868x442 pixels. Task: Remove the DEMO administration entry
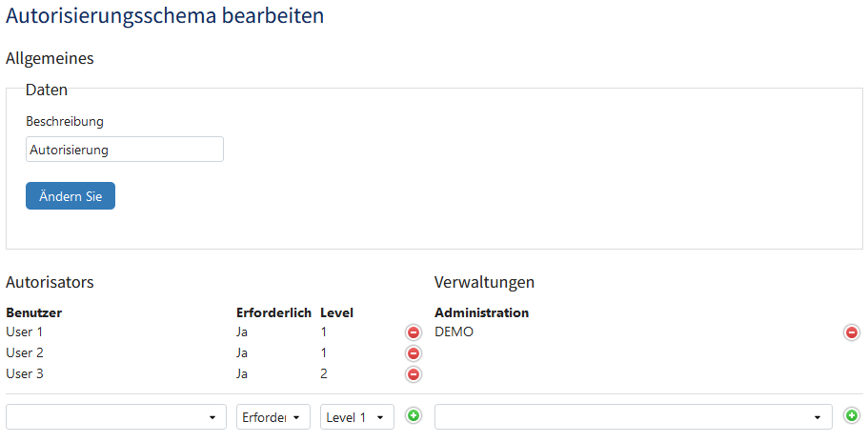(x=852, y=332)
